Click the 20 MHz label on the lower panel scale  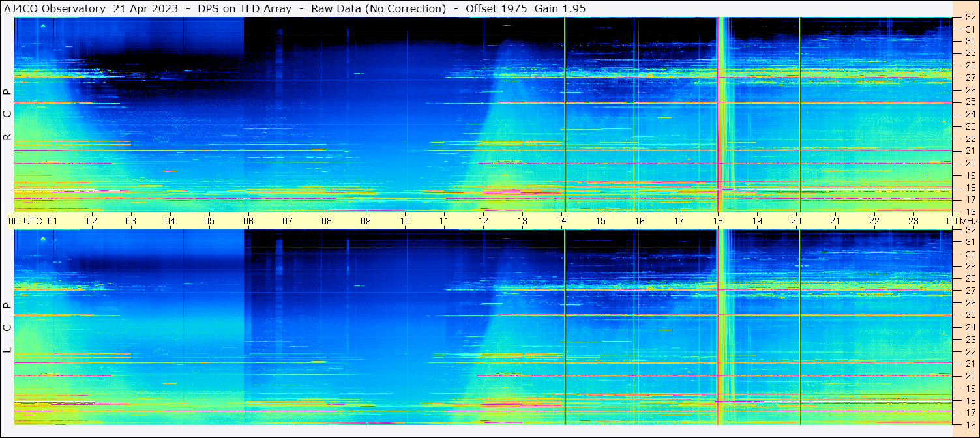(970, 375)
